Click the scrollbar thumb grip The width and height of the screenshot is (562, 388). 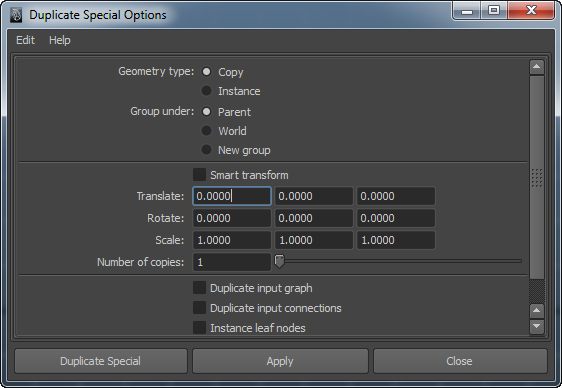click(537, 178)
